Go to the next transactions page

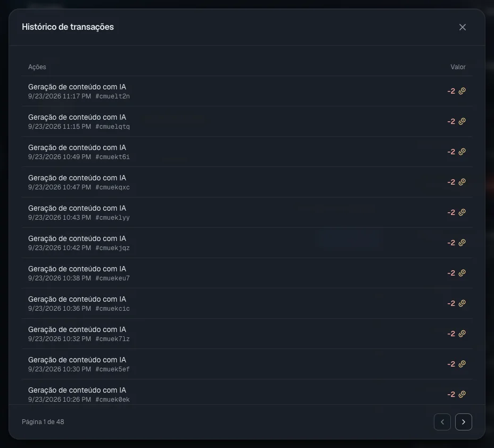coord(463,422)
